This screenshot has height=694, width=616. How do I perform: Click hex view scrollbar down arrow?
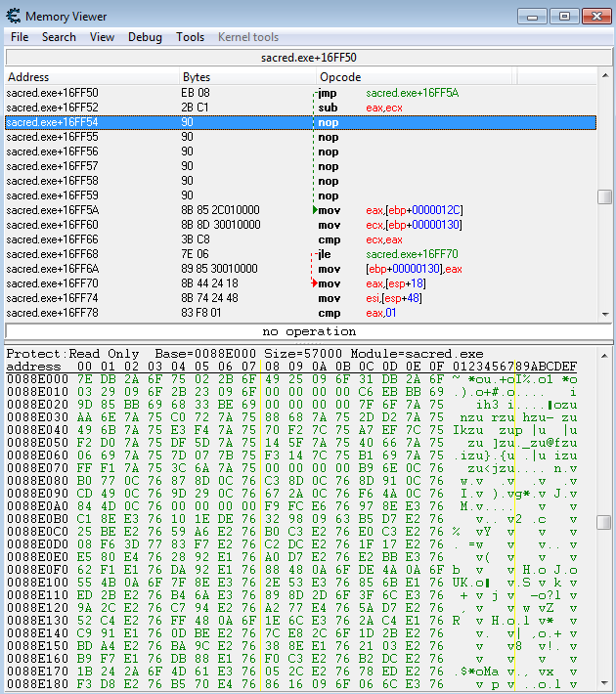click(605, 685)
